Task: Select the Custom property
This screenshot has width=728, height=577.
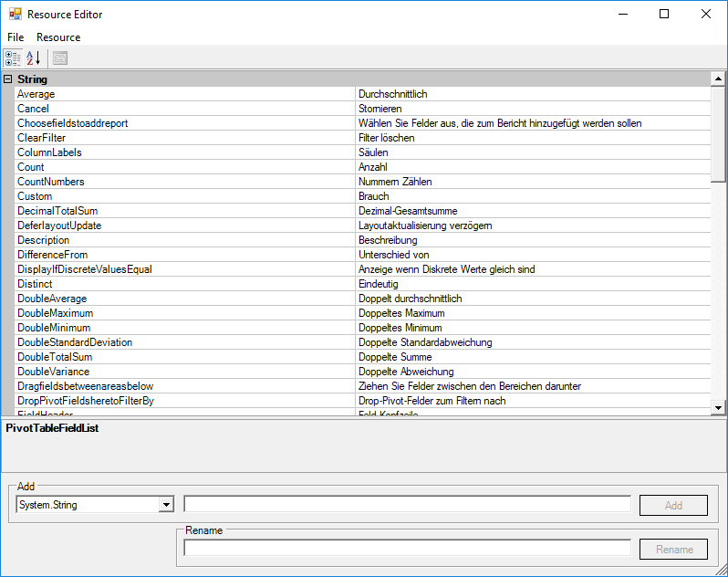Action: (185, 196)
